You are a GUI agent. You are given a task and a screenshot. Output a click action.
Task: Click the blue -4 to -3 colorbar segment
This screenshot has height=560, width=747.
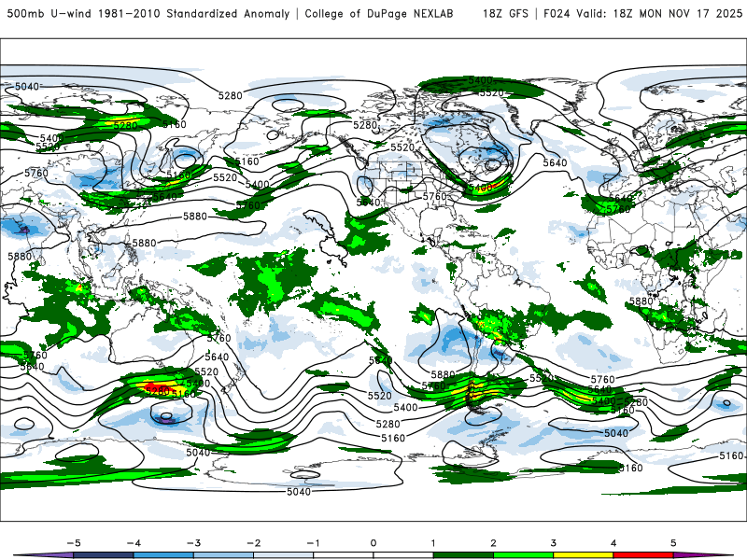pyautogui.click(x=163, y=555)
